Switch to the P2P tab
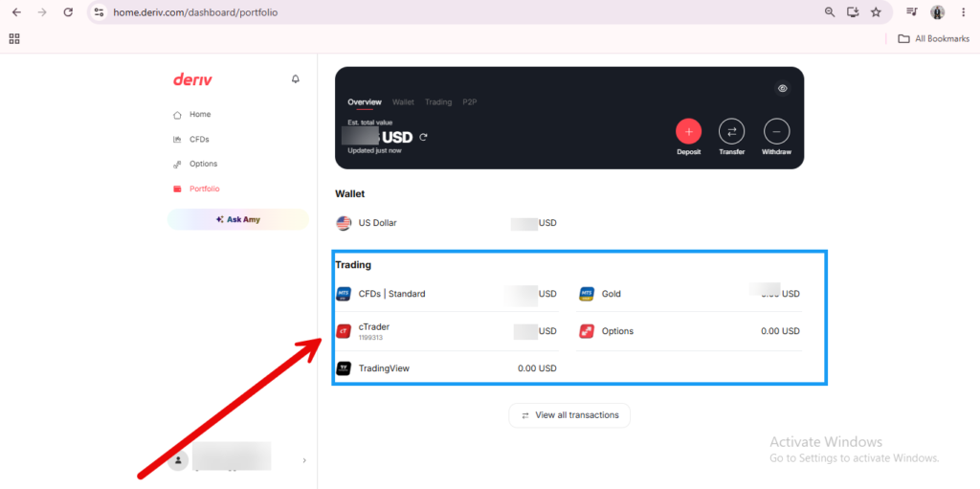980x489 pixels. click(x=469, y=102)
